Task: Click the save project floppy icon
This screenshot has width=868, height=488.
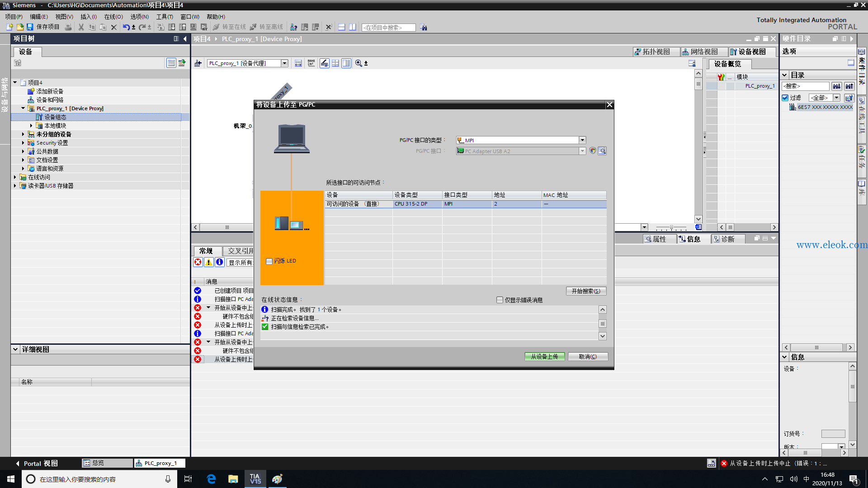Action: coord(30,27)
